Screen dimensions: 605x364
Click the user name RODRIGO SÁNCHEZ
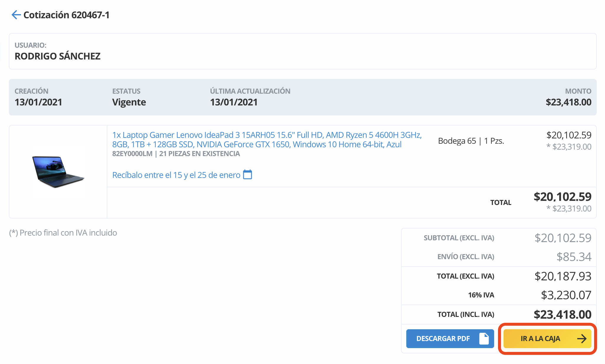(x=57, y=56)
